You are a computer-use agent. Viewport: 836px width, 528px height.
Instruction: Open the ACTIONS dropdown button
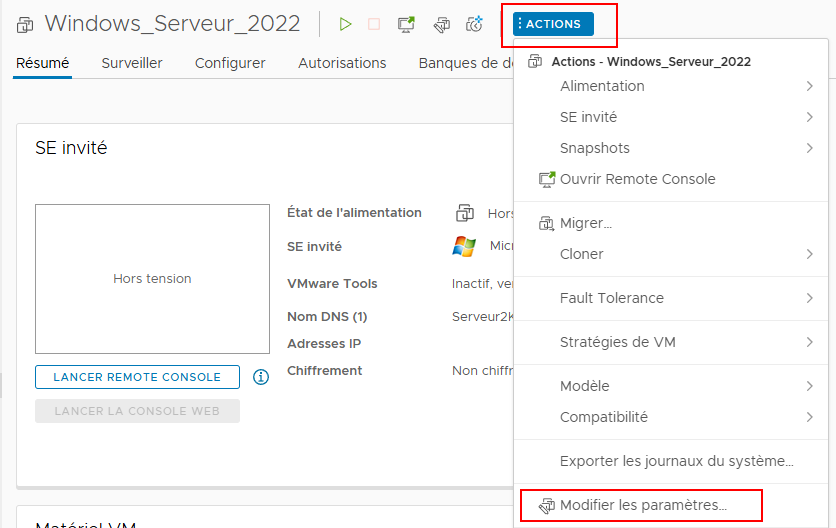(x=553, y=24)
